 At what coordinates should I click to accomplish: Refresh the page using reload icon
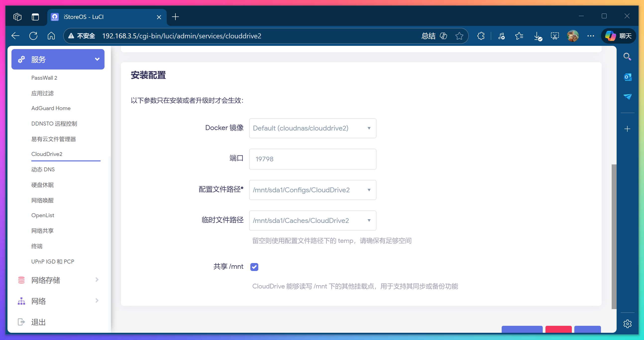coord(34,36)
